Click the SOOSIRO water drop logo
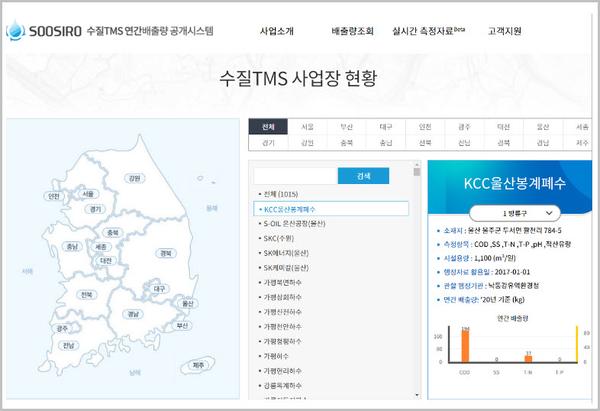 (x=16, y=31)
